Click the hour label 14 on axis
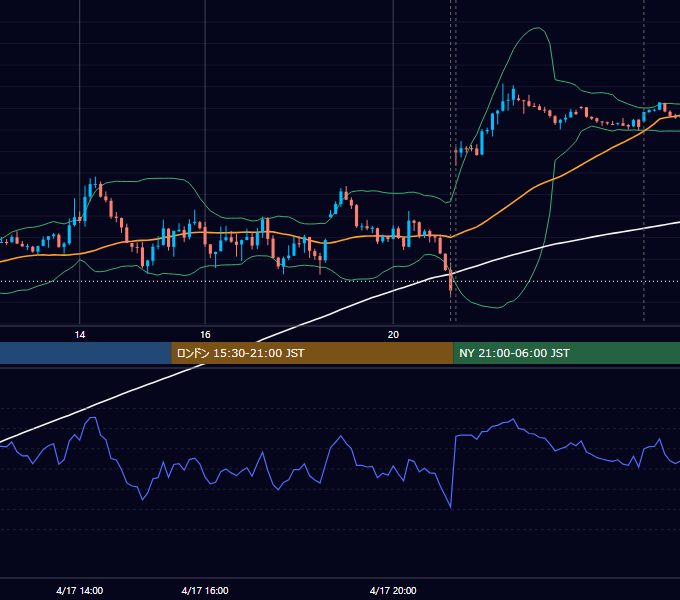This screenshot has height=600, width=680. (x=80, y=335)
